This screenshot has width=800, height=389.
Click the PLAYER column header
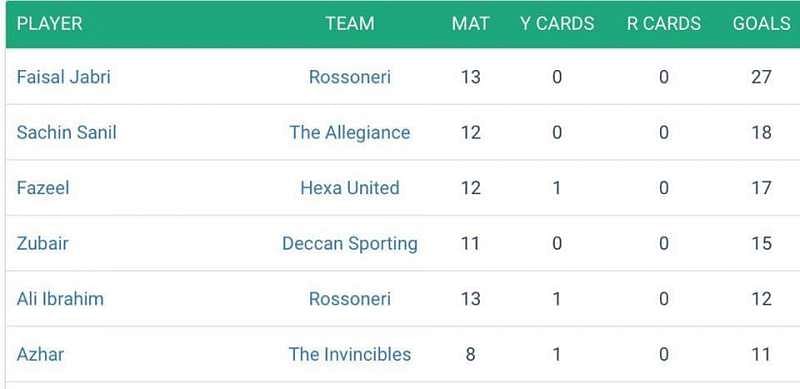[49, 23]
